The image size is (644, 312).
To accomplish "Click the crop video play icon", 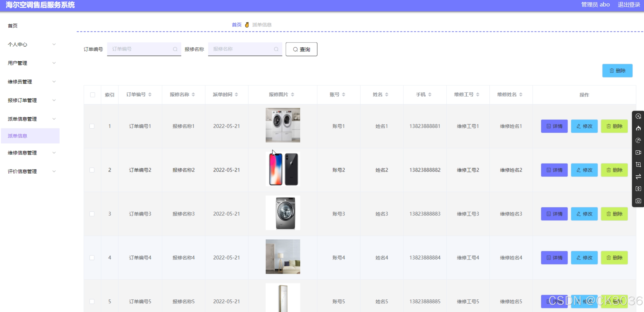I will pos(638,164).
